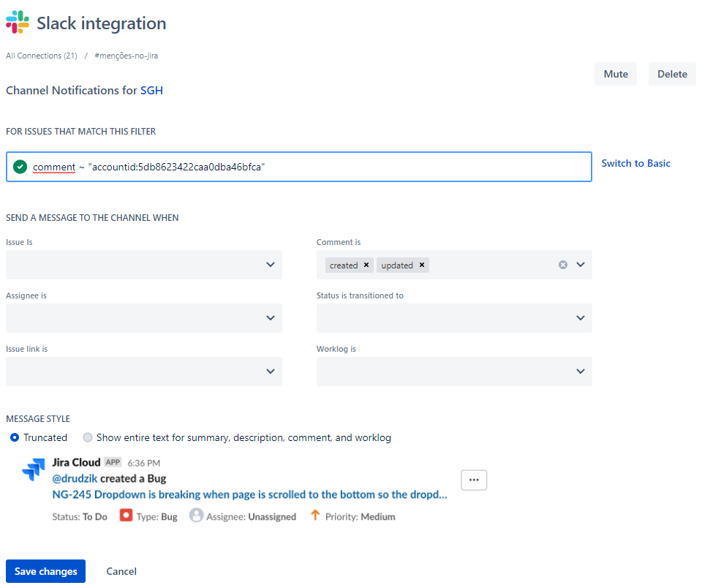Click the Jira Cloud app avatar icon
The width and height of the screenshot is (702, 588).
(x=34, y=470)
